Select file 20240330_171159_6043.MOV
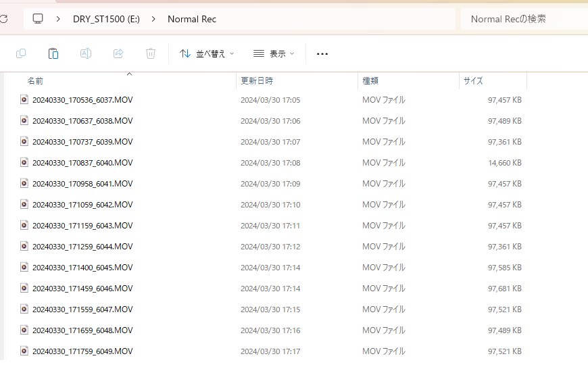 tap(82, 226)
